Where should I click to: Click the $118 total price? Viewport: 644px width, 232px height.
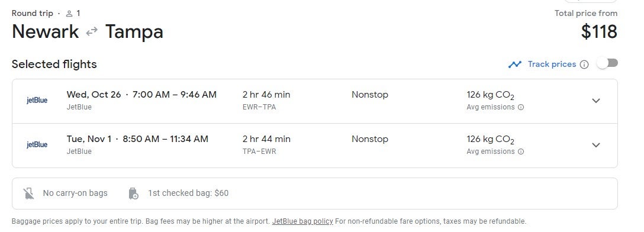coord(599,32)
